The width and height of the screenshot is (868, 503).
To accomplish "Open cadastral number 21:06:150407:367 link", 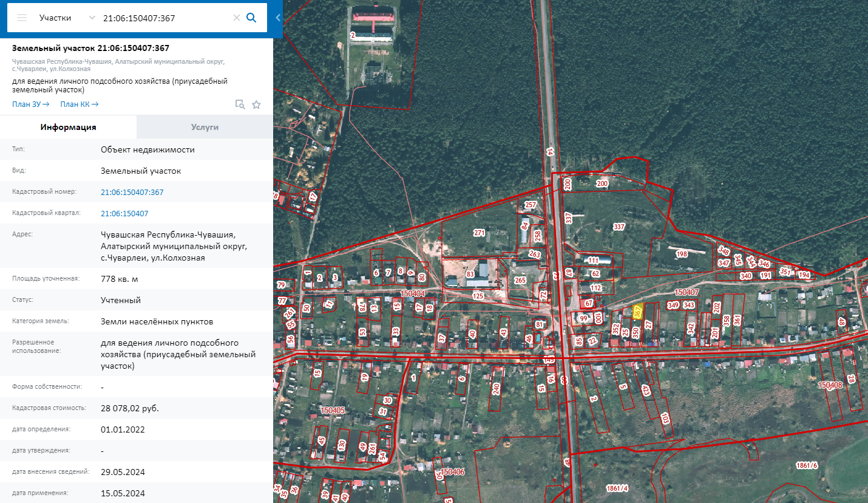I will click(132, 192).
